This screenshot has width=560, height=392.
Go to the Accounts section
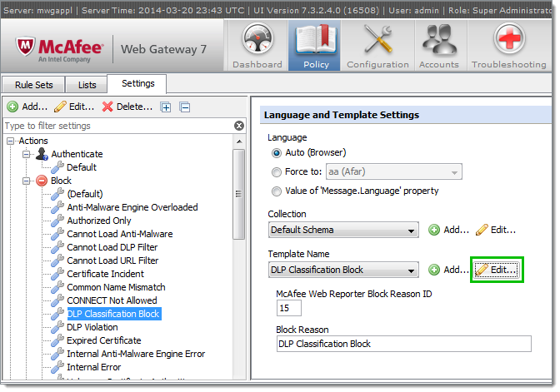click(x=440, y=46)
